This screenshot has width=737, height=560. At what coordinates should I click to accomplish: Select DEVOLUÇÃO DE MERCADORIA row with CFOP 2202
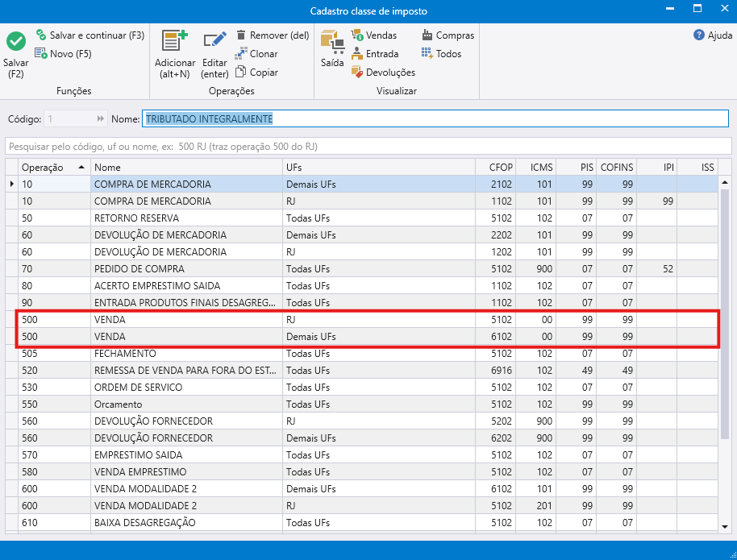(x=362, y=235)
